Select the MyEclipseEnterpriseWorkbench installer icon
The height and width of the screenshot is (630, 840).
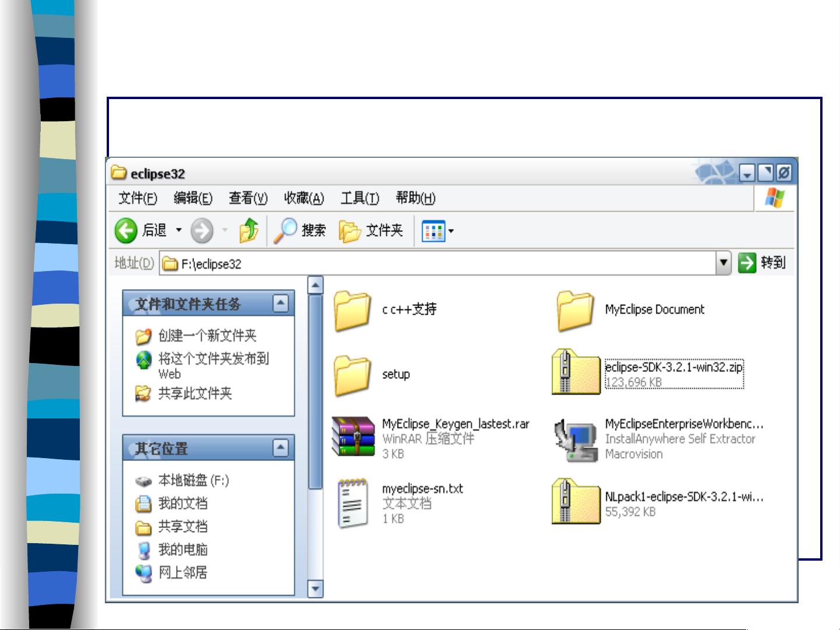click(575, 441)
